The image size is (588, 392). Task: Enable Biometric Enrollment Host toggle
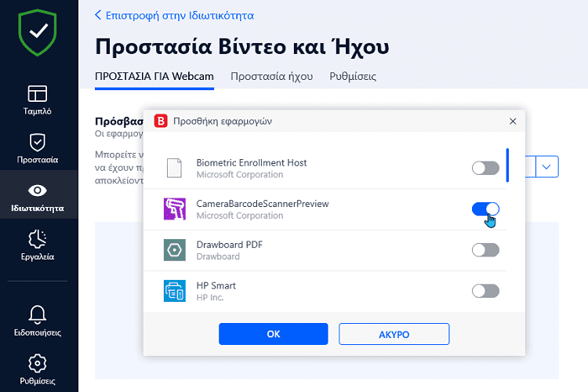point(485,168)
